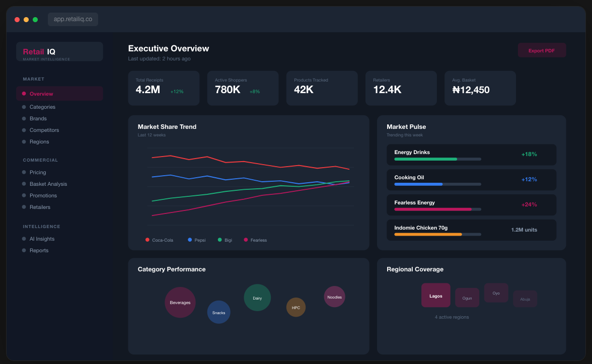The image size is (592, 364).
Task: Click the app.retailiq.co address bar
Action: pos(73,19)
